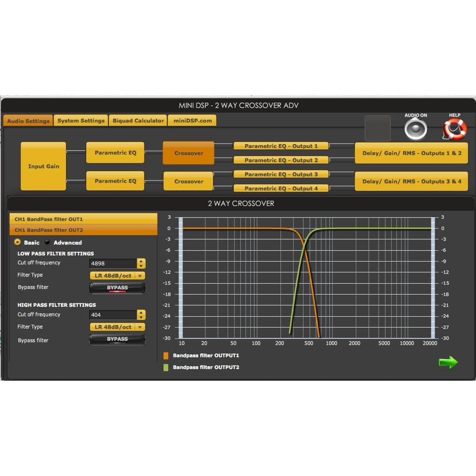The height and width of the screenshot is (476, 476).
Task: Click the green OUTPUT2 legend swatch
Action: coord(166,367)
